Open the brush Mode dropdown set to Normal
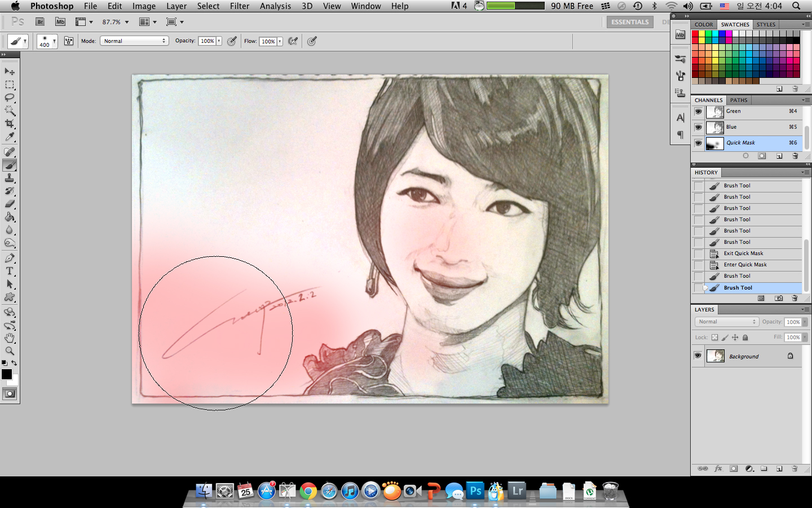The height and width of the screenshot is (508, 812). (134, 41)
